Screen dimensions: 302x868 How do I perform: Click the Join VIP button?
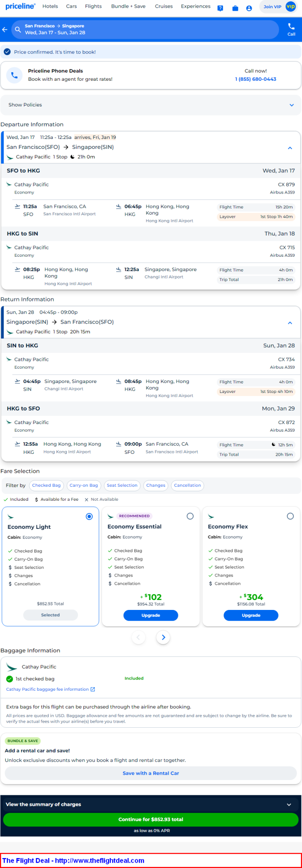(x=278, y=7)
